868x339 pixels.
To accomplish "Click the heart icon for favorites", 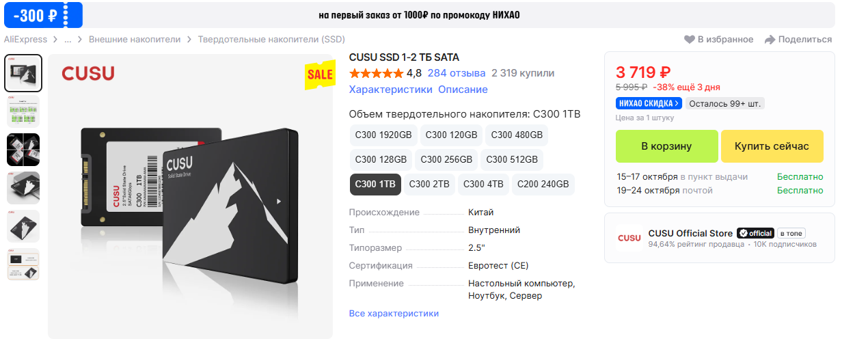I will pyautogui.click(x=689, y=40).
